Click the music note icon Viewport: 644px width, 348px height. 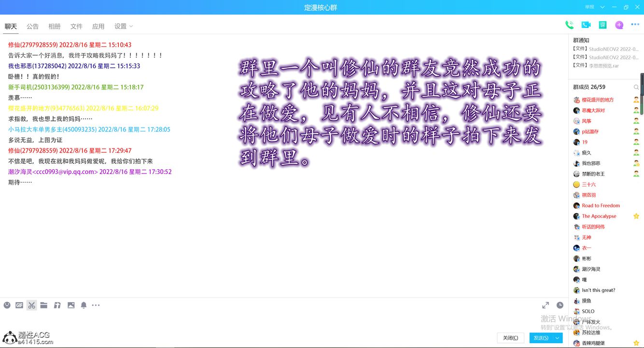pyautogui.click(x=57, y=305)
